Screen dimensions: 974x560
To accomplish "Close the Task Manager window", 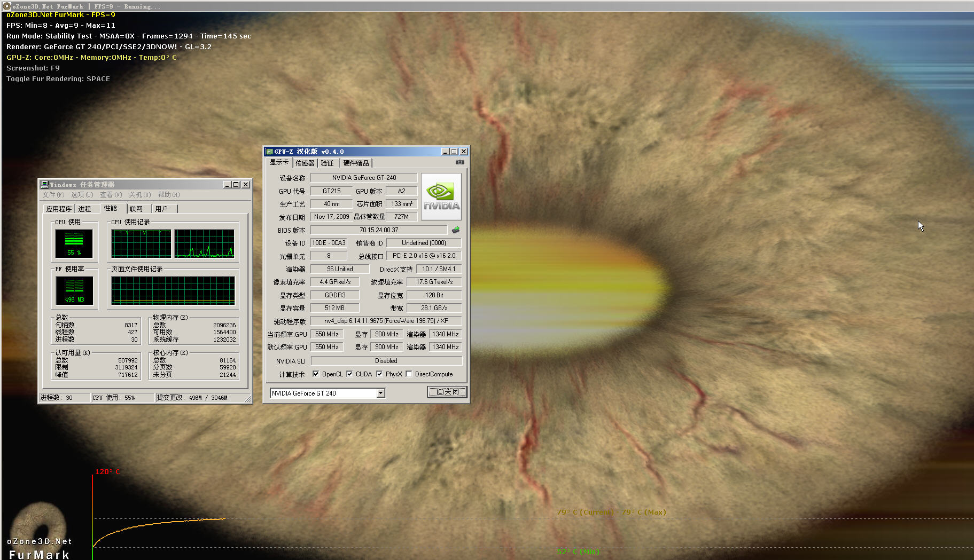I will [x=246, y=185].
